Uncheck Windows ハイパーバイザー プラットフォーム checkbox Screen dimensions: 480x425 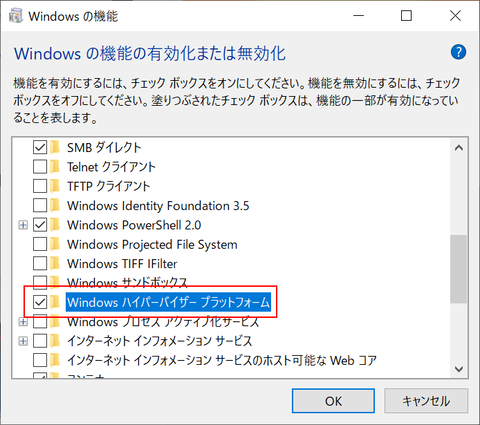tap(40, 302)
